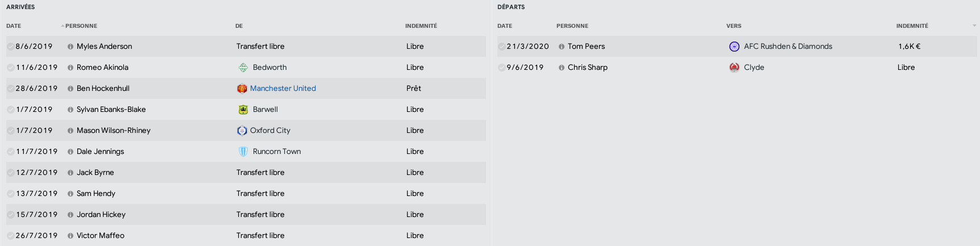
Task: Click the Oxford City club badge
Action: click(x=242, y=131)
